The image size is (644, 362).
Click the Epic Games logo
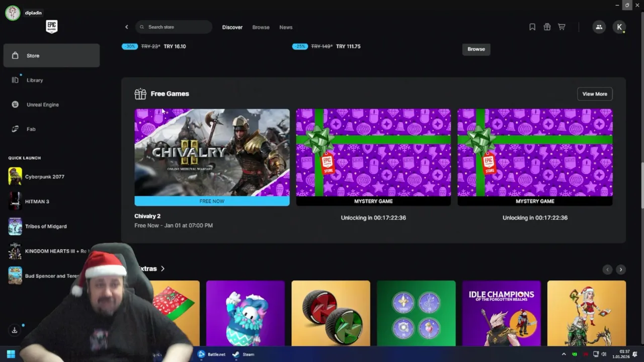[51, 27]
